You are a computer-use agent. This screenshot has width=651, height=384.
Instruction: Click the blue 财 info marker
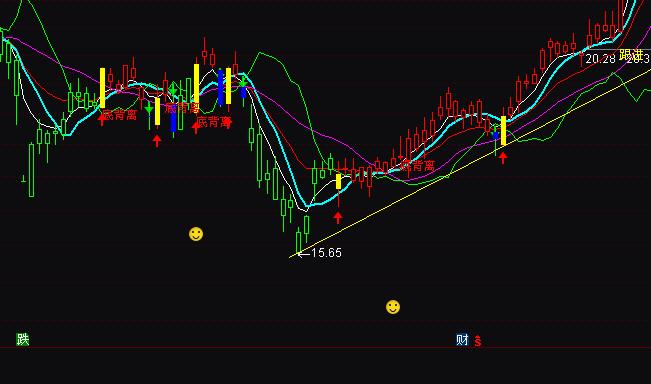click(x=462, y=340)
